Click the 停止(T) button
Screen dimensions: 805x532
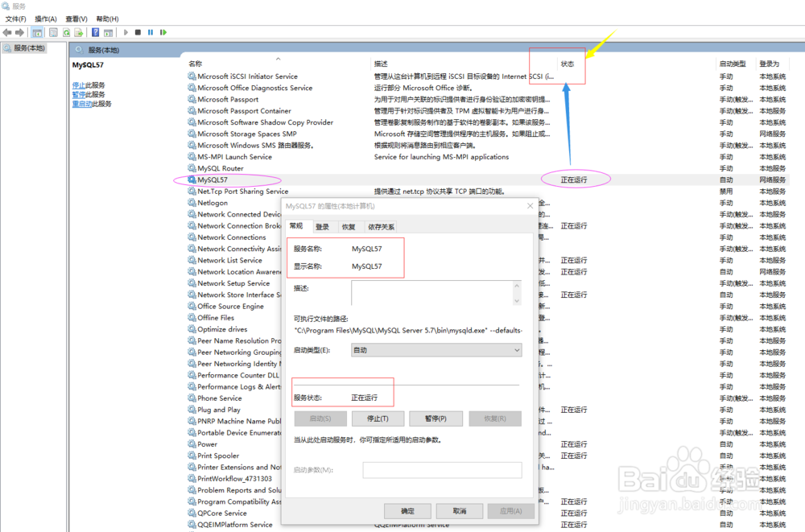[x=378, y=419]
